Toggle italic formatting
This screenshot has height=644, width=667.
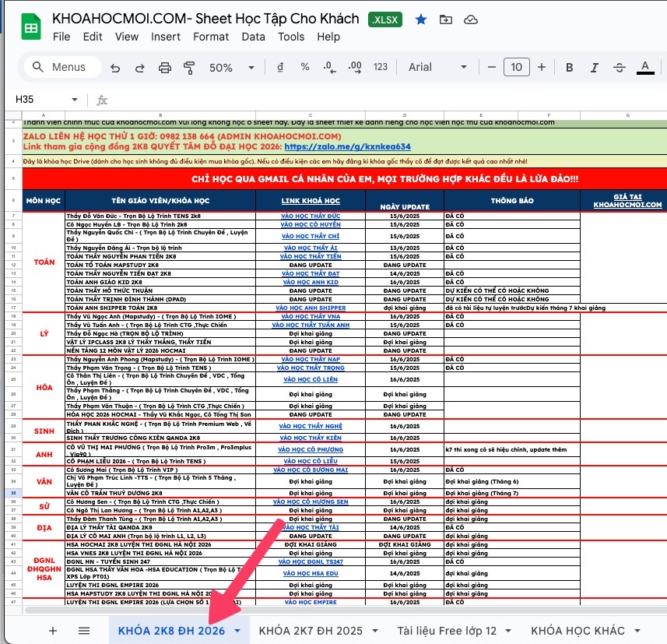coord(595,67)
